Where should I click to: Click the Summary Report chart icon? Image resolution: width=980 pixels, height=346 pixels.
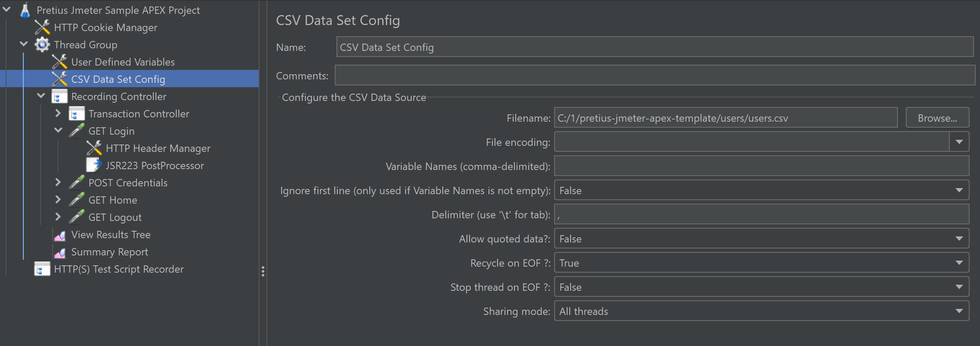click(x=60, y=252)
